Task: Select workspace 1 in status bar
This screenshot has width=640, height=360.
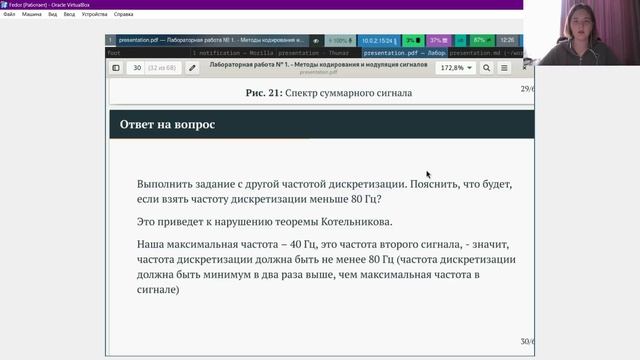Action: click(110, 40)
